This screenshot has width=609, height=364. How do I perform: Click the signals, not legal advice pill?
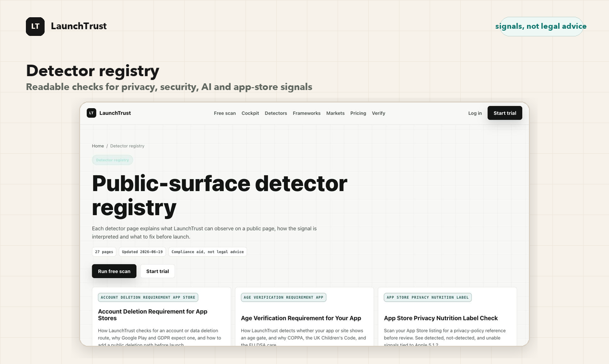click(x=541, y=26)
